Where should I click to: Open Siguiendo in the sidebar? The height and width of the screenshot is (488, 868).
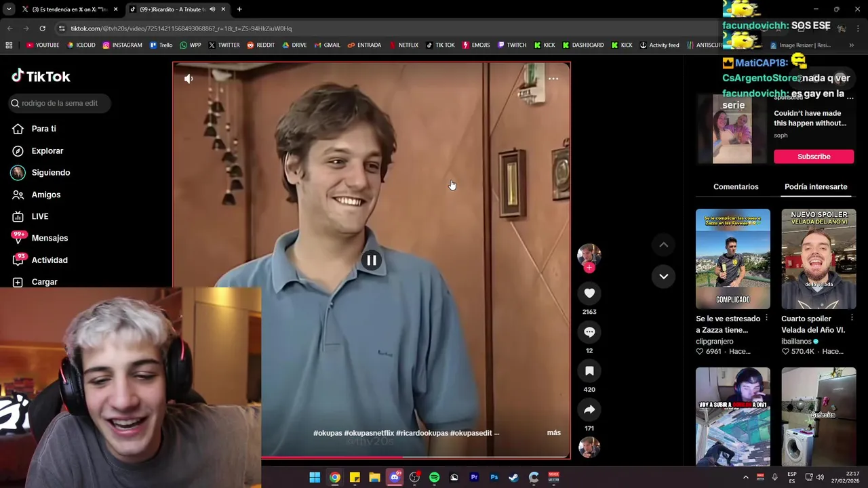pyautogui.click(x=50, y=172)
